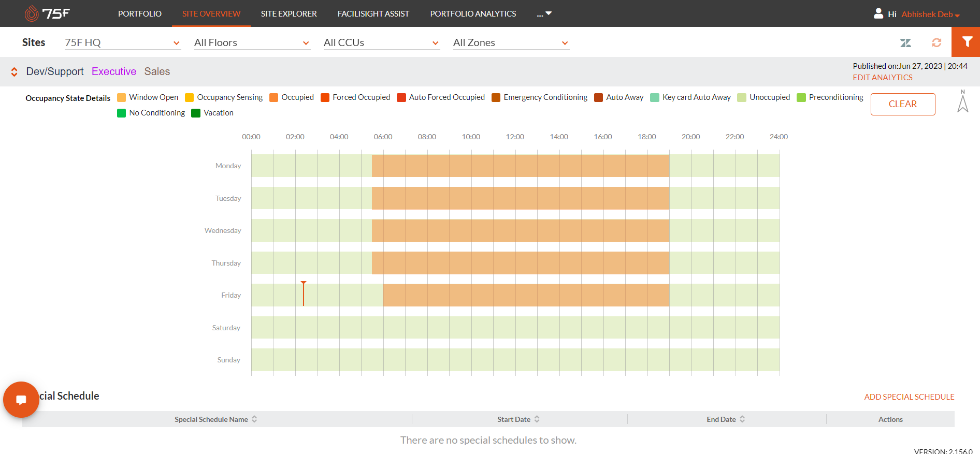The width and height of the screenshot is (980, 454).
Task: Click the north compass arrow icon
Action: point(962,101)
